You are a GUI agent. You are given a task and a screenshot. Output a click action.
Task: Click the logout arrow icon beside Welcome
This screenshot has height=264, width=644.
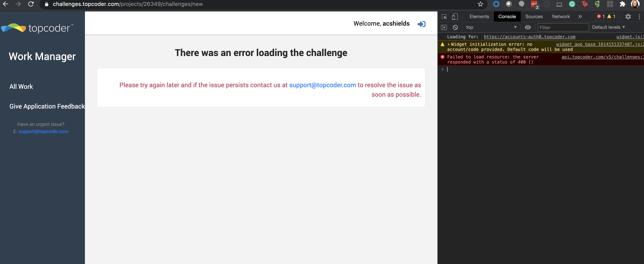click(422, 24)
